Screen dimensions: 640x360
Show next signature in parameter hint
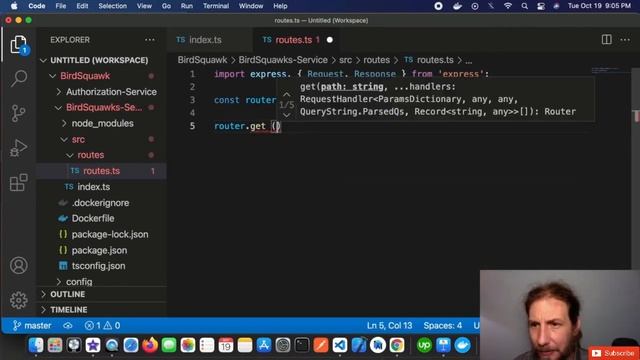287,115
